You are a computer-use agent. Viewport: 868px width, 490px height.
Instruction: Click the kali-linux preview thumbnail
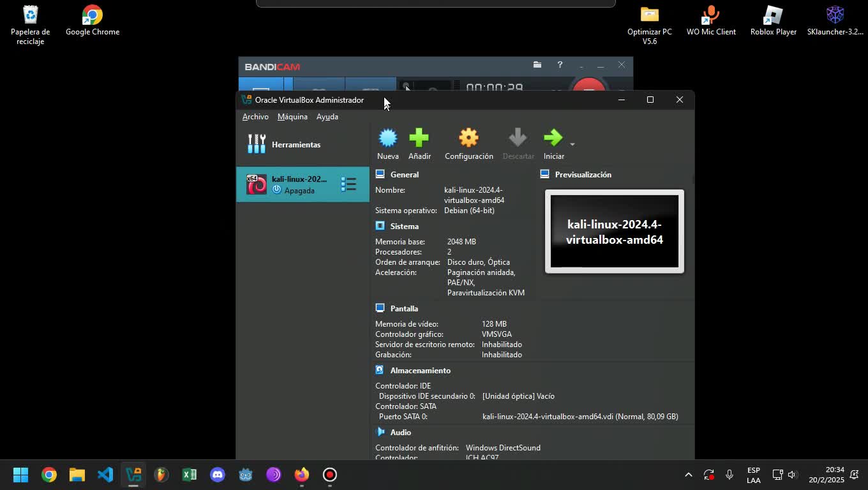(x=615, y=232)
